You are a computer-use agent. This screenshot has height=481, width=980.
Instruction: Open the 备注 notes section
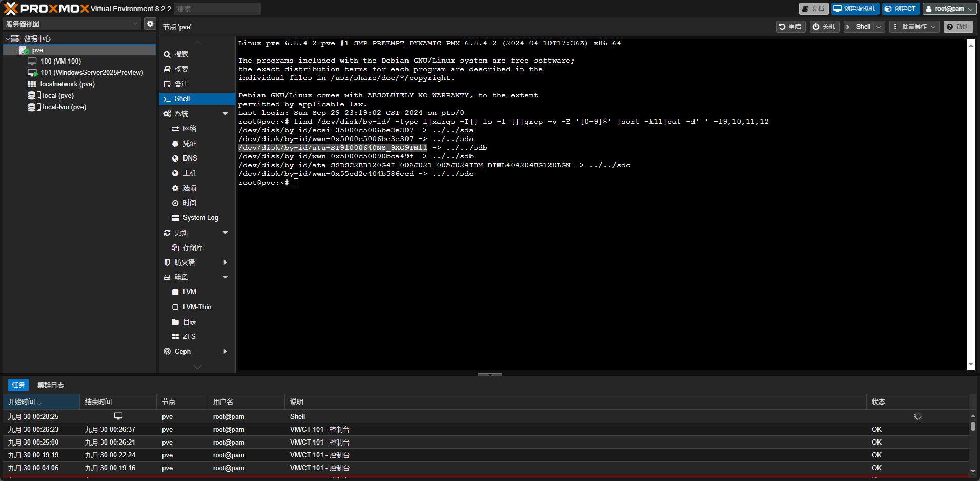[181, 84]
